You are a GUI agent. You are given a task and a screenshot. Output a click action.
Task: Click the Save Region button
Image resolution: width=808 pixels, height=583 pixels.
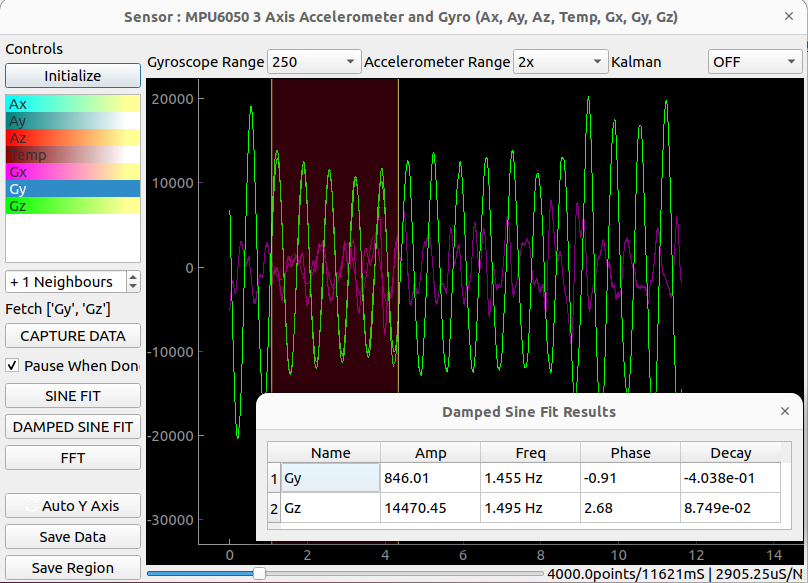tap(73, 568)
